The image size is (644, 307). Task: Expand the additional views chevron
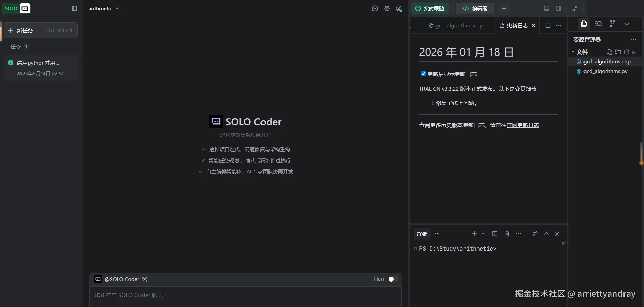627,24
